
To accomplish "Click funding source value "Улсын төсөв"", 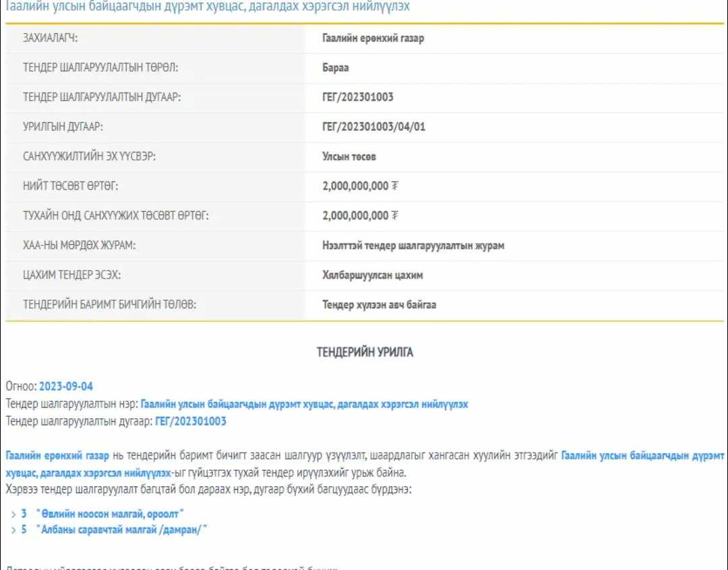I will pos(349,156).
